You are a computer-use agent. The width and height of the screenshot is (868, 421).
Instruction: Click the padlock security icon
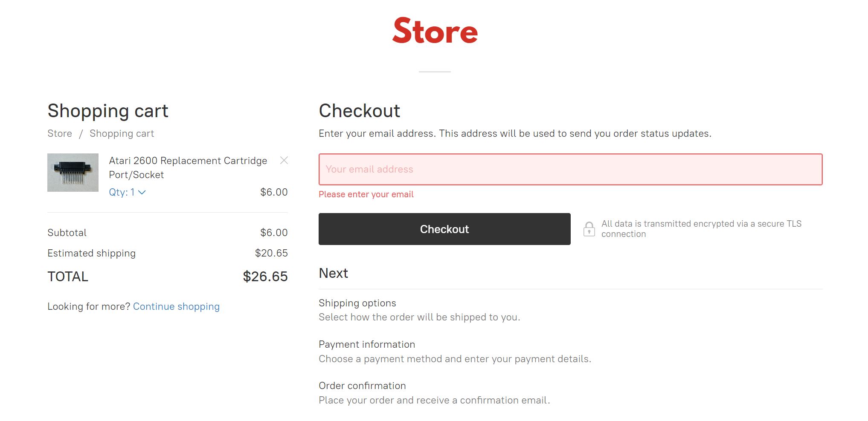pos(589,229)
